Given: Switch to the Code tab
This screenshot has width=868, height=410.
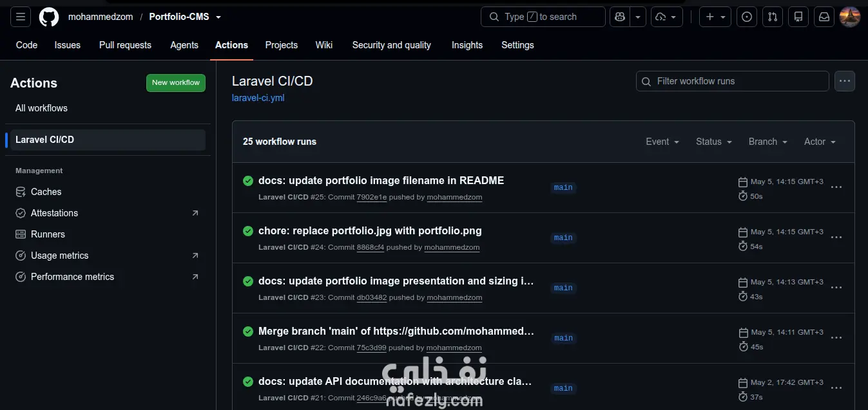Looking at the screenshot, I should 26,45.
